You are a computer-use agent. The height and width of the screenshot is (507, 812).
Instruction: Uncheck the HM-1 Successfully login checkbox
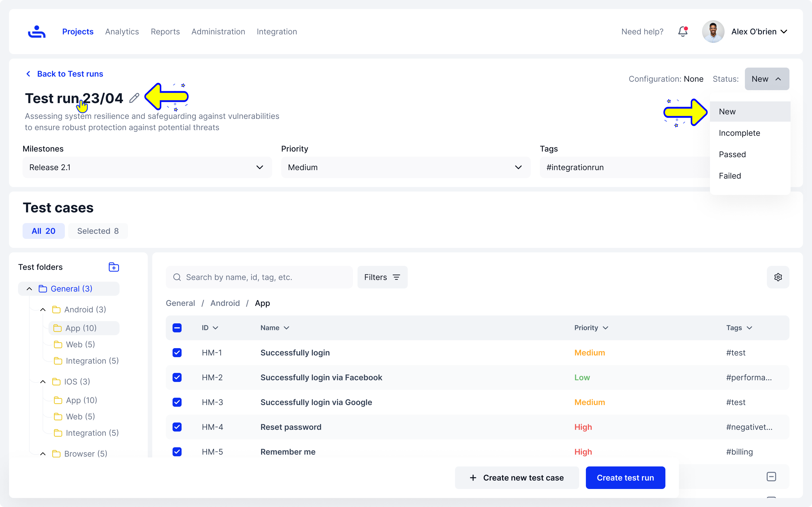(x=177, y=352)
